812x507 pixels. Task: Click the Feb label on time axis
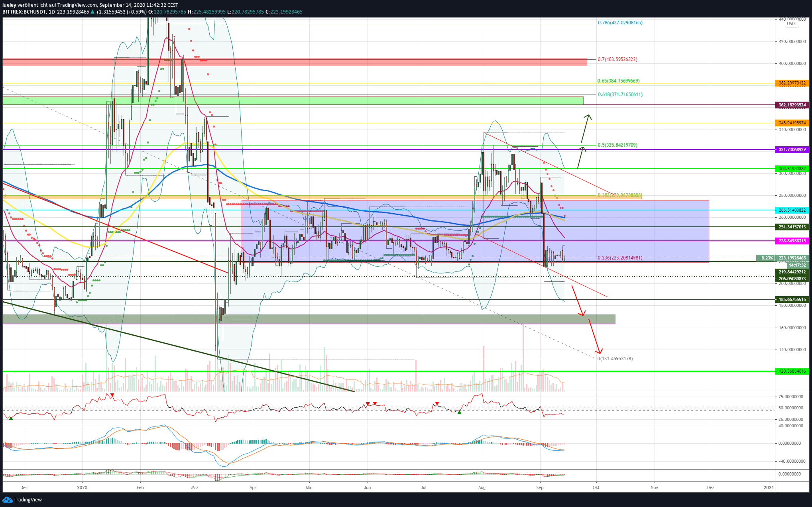[x=140, y=487]
